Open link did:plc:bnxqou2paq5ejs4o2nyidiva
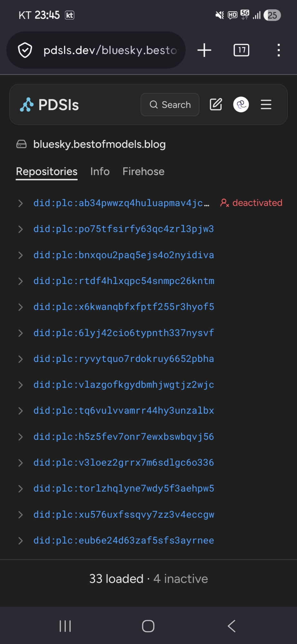 click(124, 255)
